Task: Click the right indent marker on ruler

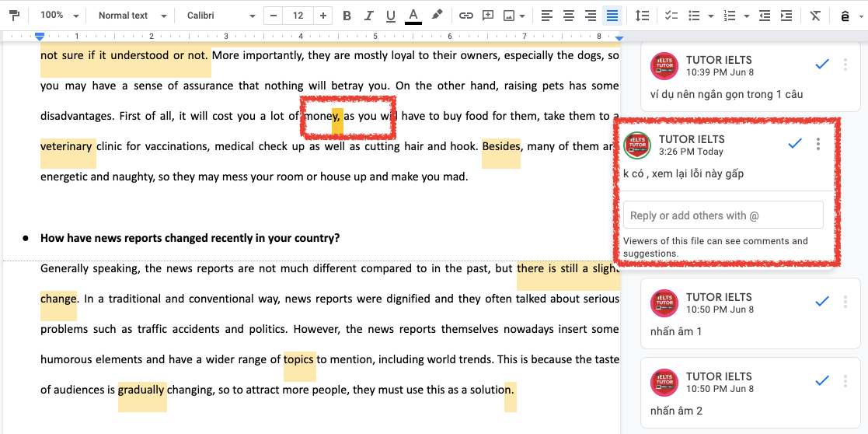Action: click(619, 37)
